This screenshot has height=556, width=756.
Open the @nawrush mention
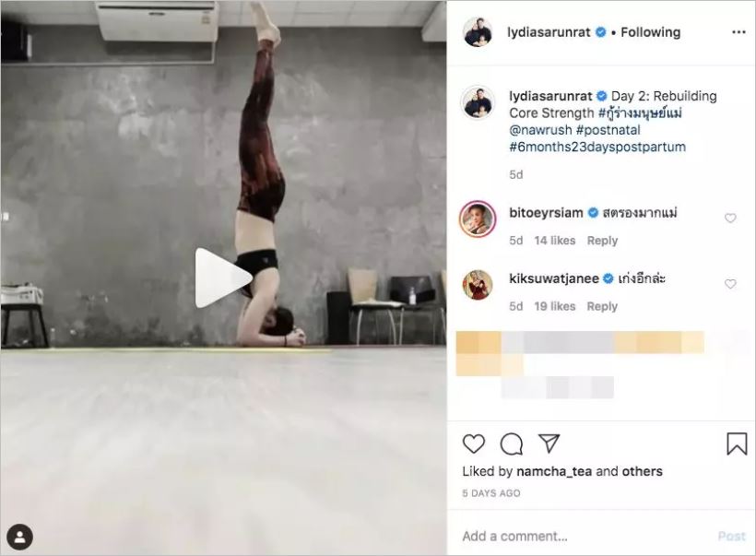pos(540,130)
